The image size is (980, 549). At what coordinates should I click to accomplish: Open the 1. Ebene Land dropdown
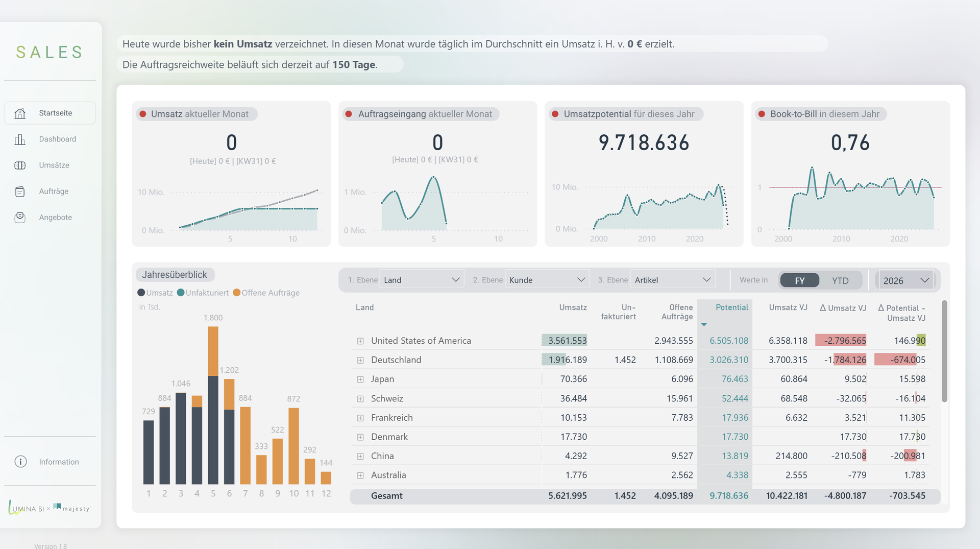(422, 280)
